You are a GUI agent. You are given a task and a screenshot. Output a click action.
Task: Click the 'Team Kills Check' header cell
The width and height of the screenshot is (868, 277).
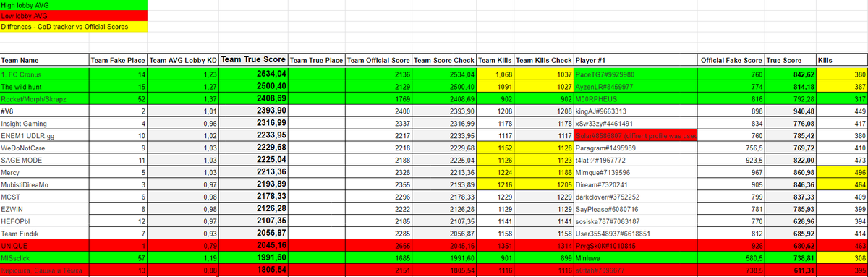click(544, 60)
